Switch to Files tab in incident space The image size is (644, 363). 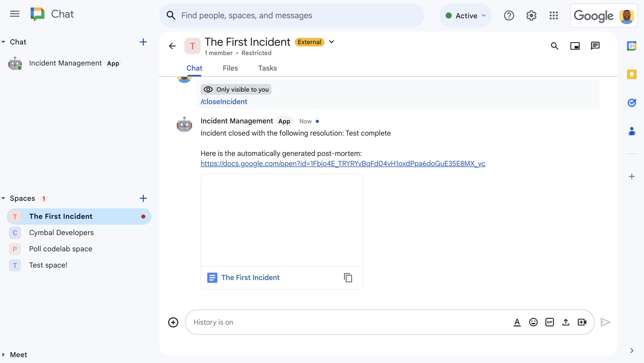(230, 68)
